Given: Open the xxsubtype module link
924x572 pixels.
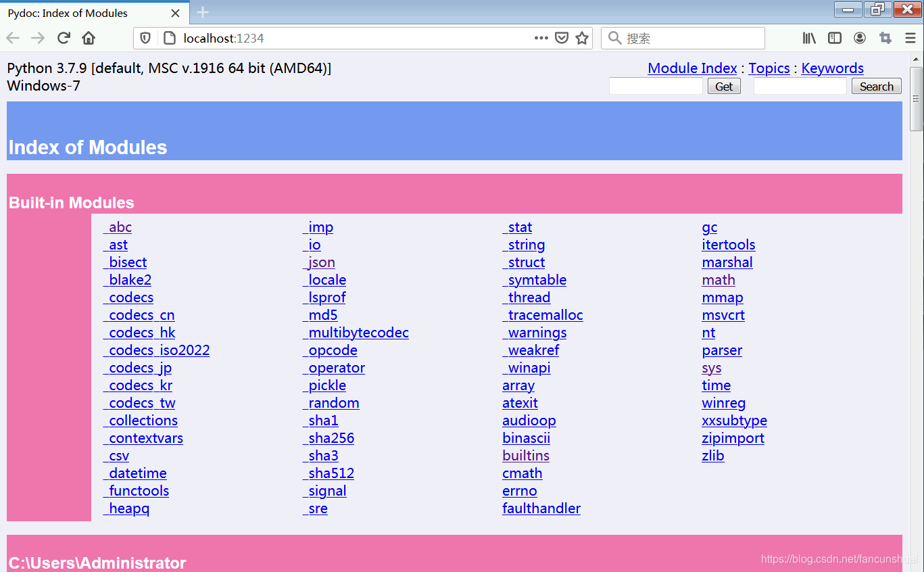Looking at the screenshot, I should tap(734, 421).
